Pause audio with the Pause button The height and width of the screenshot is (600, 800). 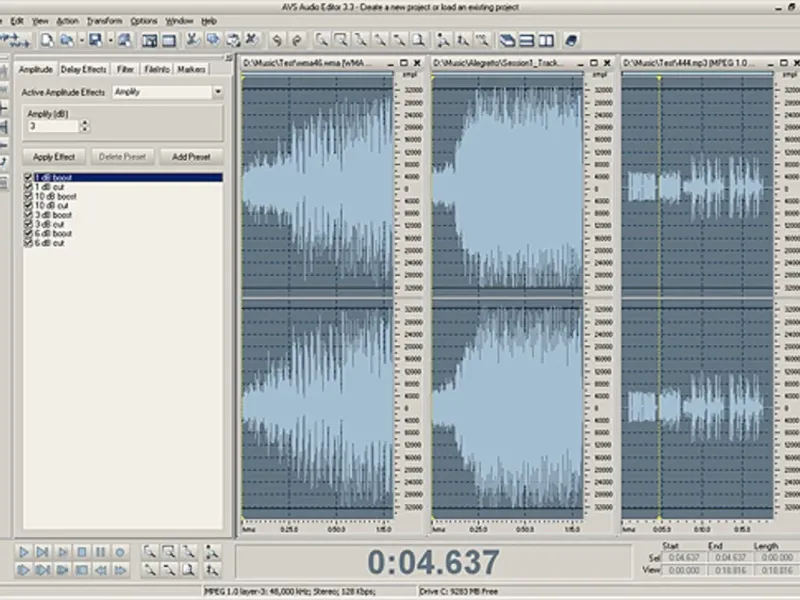[100, 551]
